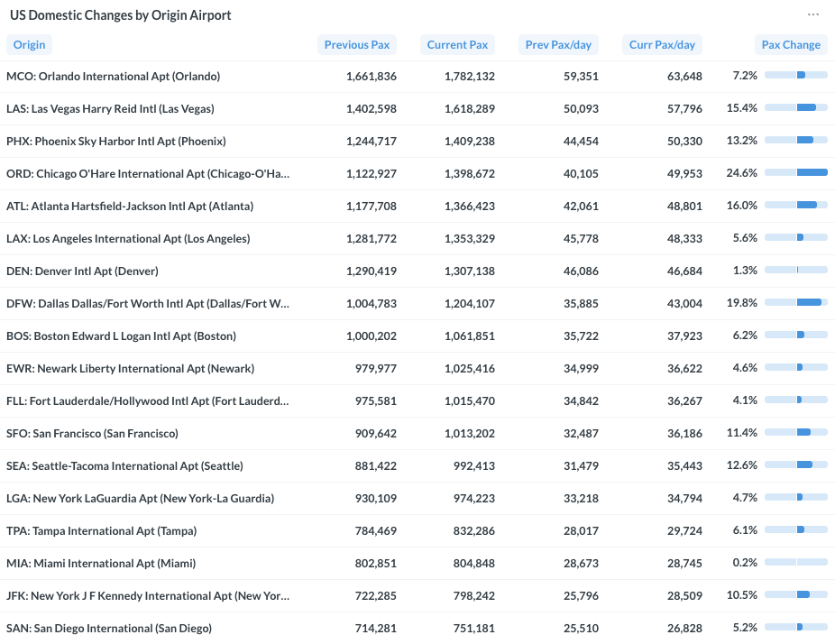The height and width of the screenshot is (644, 835).
Task: Click the Curr Pax/day column header
Action: click(662, 45)
